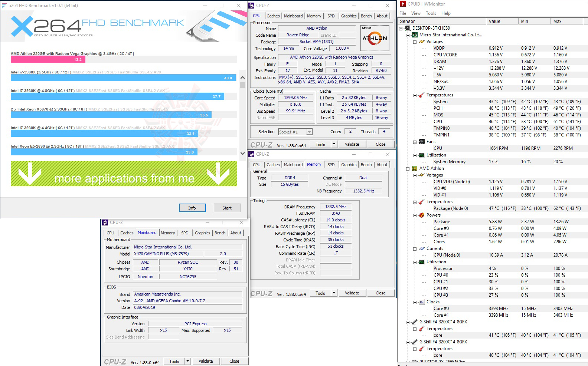This screenshot has height=366, width=588.
Task: Collapse the AMD Athlon node using its minus box
Action: tap(408, 169)
